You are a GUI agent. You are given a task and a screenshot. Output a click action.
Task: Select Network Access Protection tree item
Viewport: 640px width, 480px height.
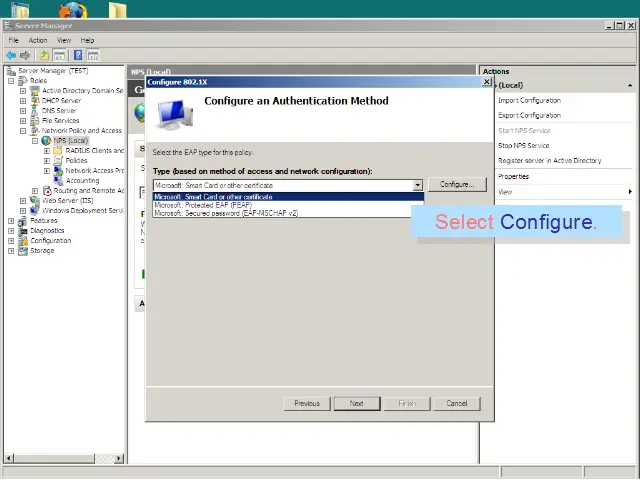click(x=94, y=171)
